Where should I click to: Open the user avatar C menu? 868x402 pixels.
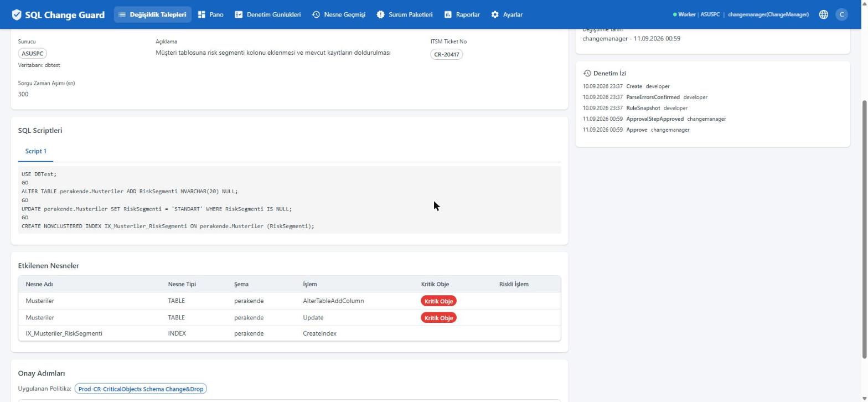coord(841,14)
